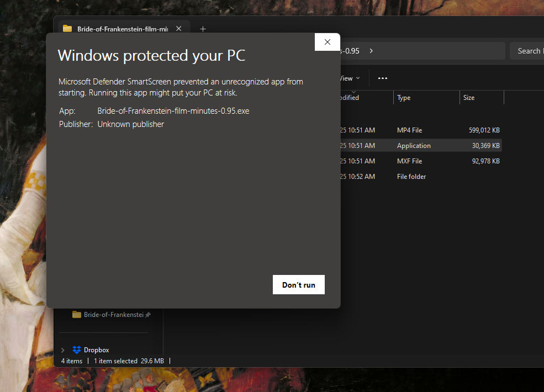Add a new File Explorer tab
The image size is (544, 392).
203,29
